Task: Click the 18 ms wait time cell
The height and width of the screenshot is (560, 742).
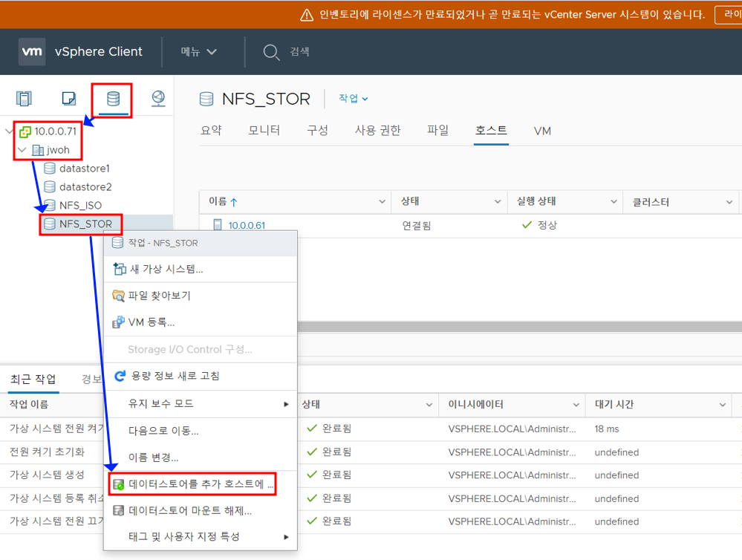Action: point(607,429)
